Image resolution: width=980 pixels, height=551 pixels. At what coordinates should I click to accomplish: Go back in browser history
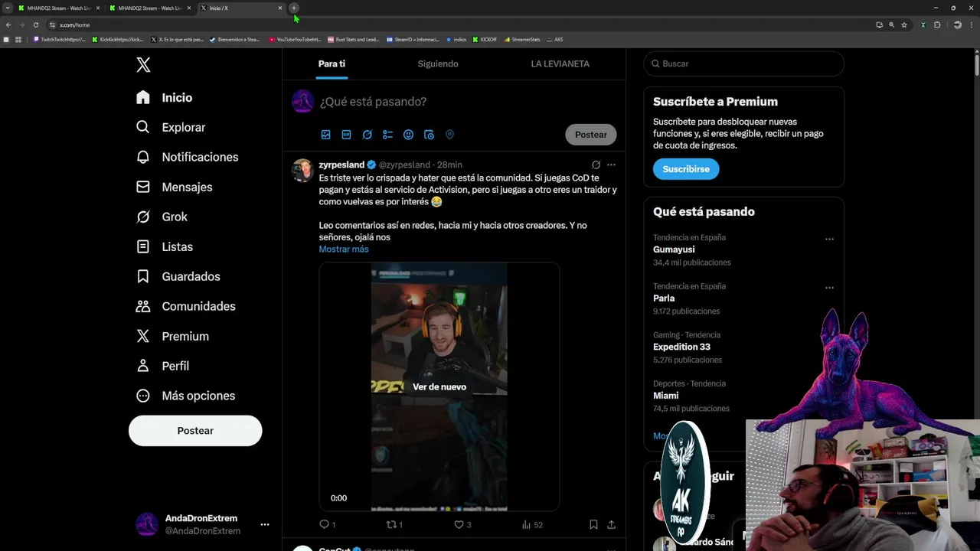8,24
